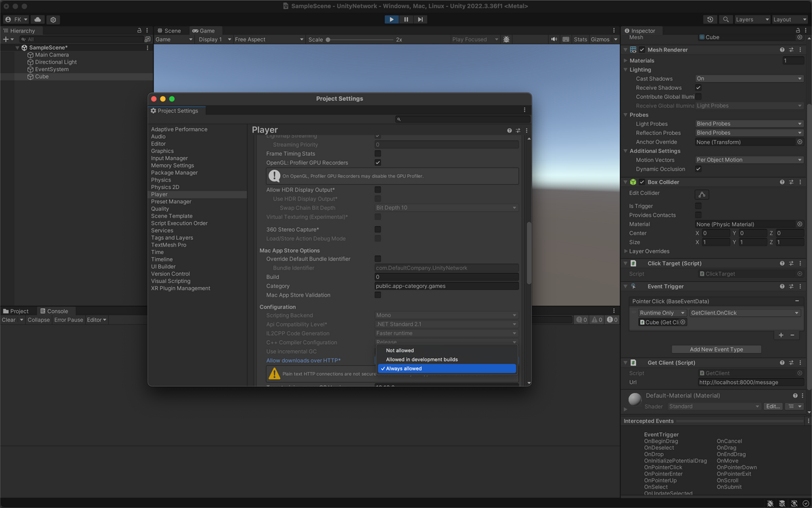Toggle the shortcuts keyboard icon in Game view
Screen dimensions: 812x508
click(x=566, y=39)
